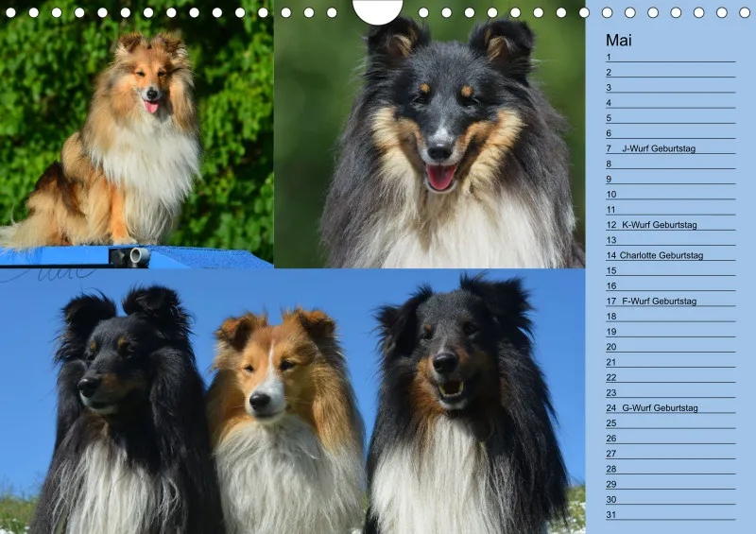Image resolution: width=756 pixels, height=534 pixels.
Task: Select the entry "K-Wurf Geburtstag" on day 12
Action: point(659,225)
